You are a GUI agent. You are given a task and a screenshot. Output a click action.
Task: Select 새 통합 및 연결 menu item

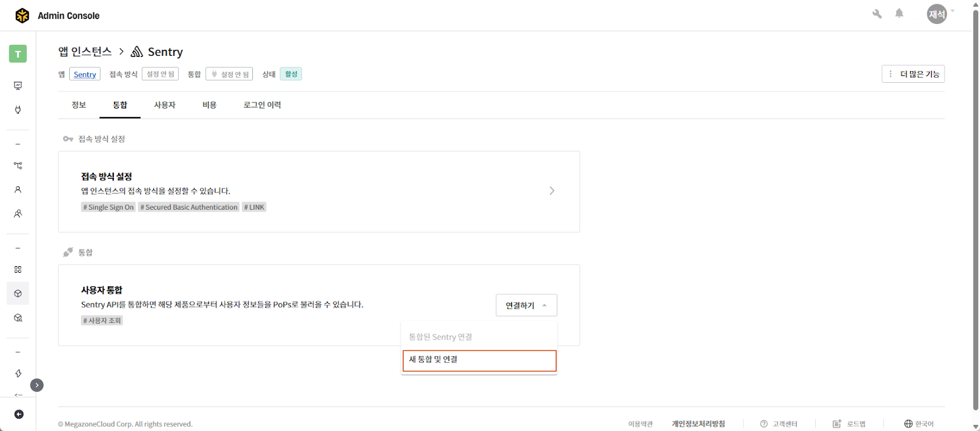click(479, 360)
